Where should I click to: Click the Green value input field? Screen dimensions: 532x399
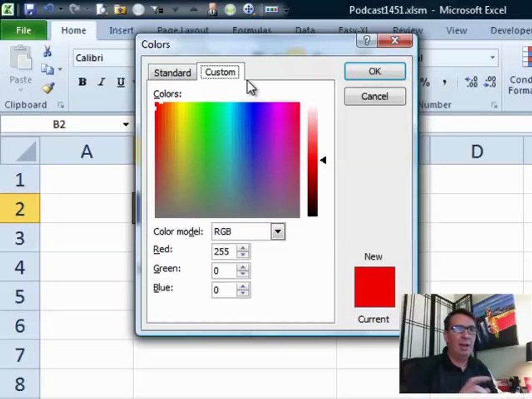coord(224,271)
